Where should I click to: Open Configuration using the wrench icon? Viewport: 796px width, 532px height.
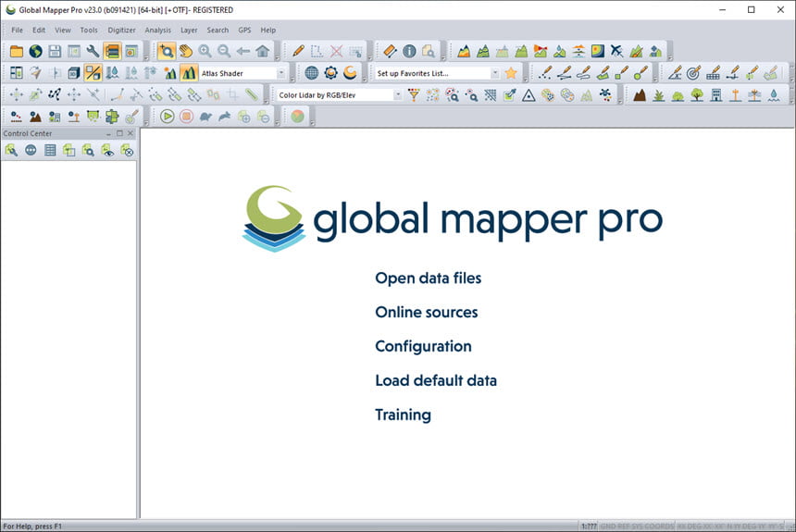click(x=93, y=51)
